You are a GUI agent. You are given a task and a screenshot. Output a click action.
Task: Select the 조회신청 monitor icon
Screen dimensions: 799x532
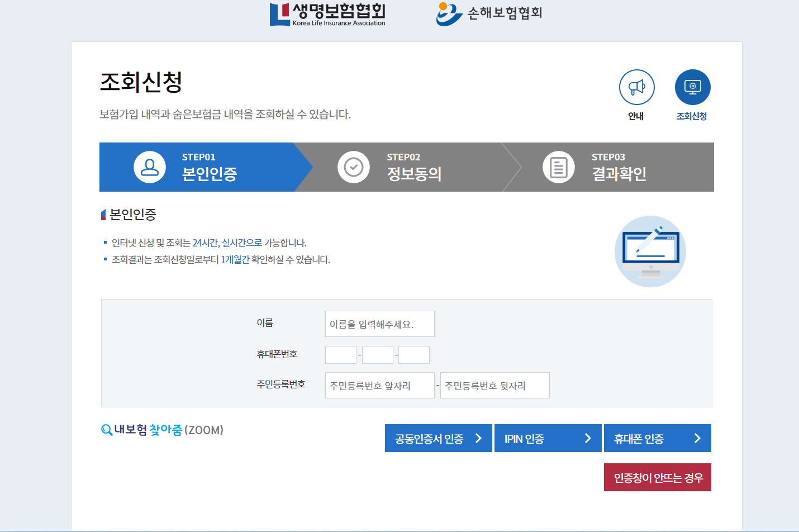pyautogui.click(x=692, y=87)
